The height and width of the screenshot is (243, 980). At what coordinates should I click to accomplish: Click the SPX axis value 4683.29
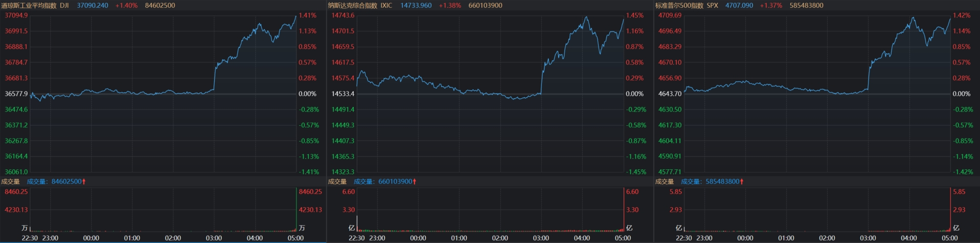tap(670, 47)
